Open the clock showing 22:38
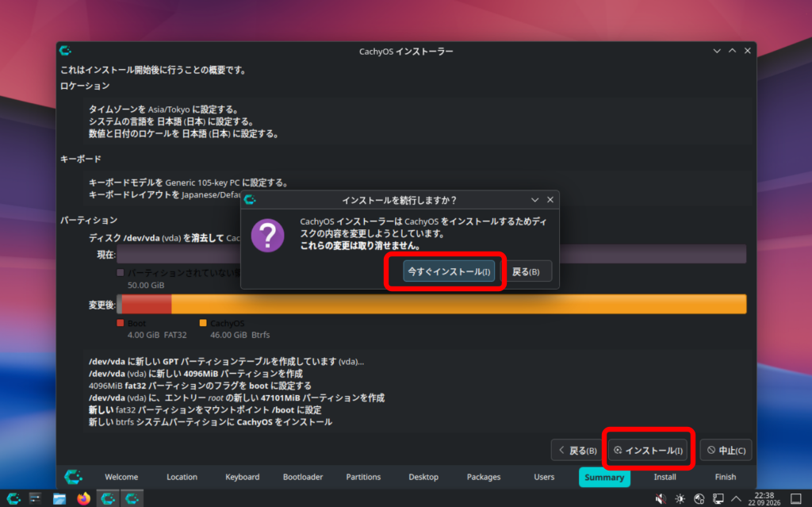812x507 pixels. click(x=764, y=499)
